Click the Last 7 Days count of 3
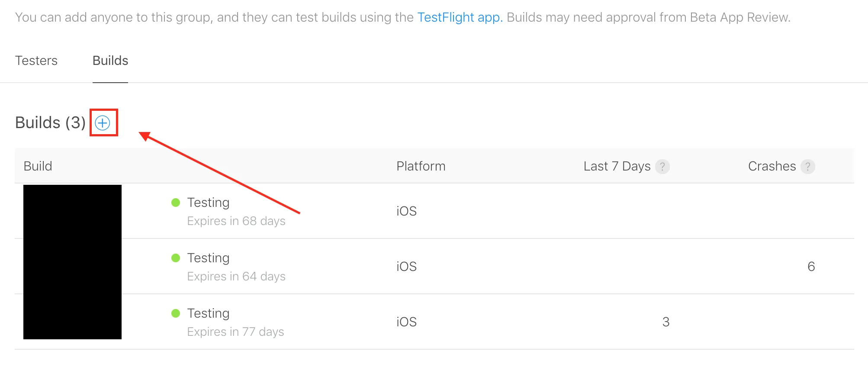The width and height of the screenshot is (868, 367). [x=665, y=322]
